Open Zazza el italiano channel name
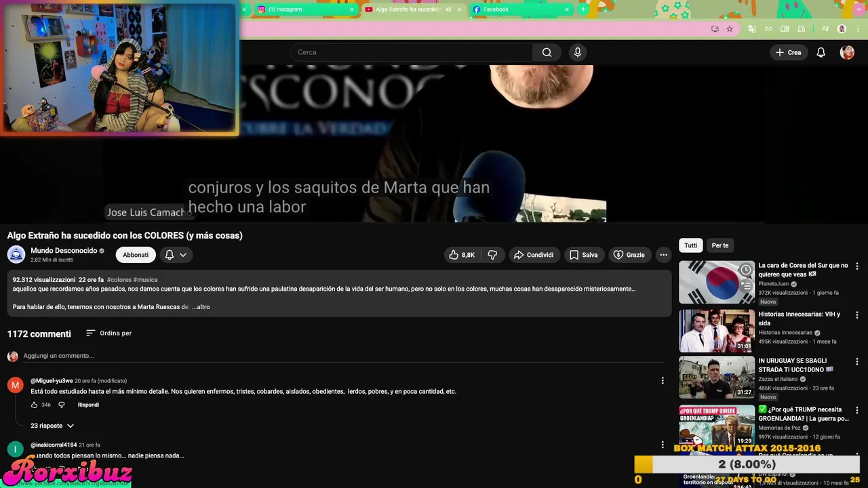The width and height of the screenshot is (868, 488). (x=778, y=380)
